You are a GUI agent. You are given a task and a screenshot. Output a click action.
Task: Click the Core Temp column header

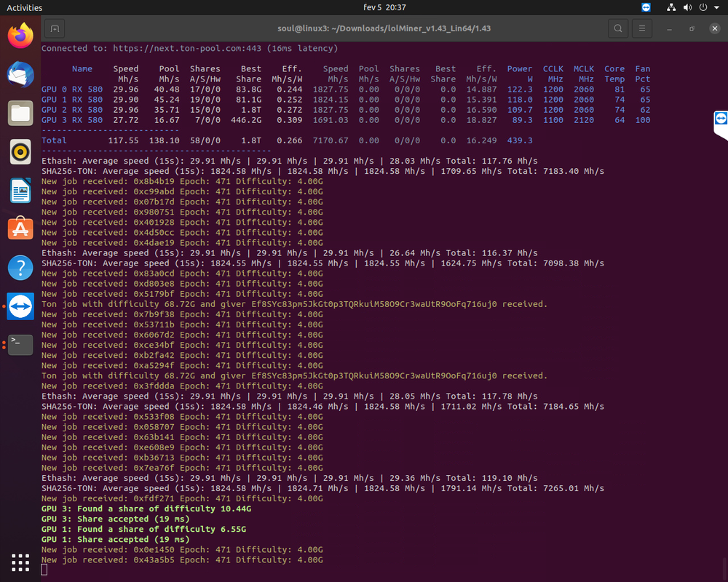pyautogui.click(x=614, y=73)
